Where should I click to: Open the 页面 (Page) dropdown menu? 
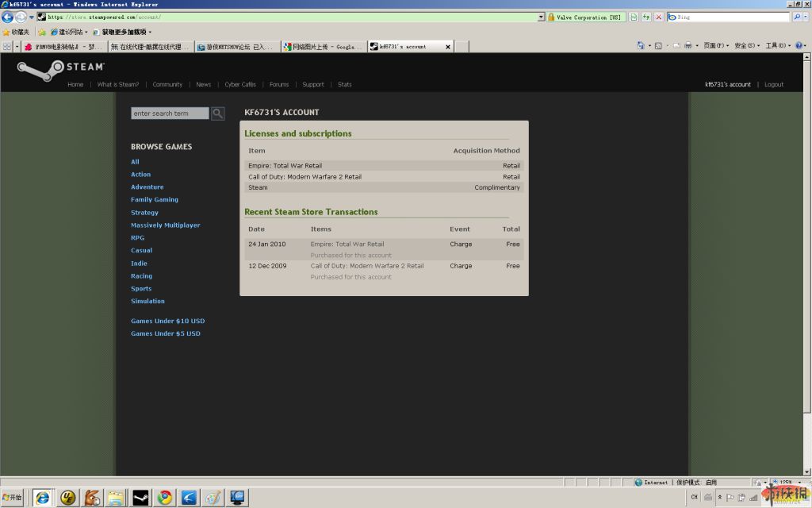[x=714, y=46]
